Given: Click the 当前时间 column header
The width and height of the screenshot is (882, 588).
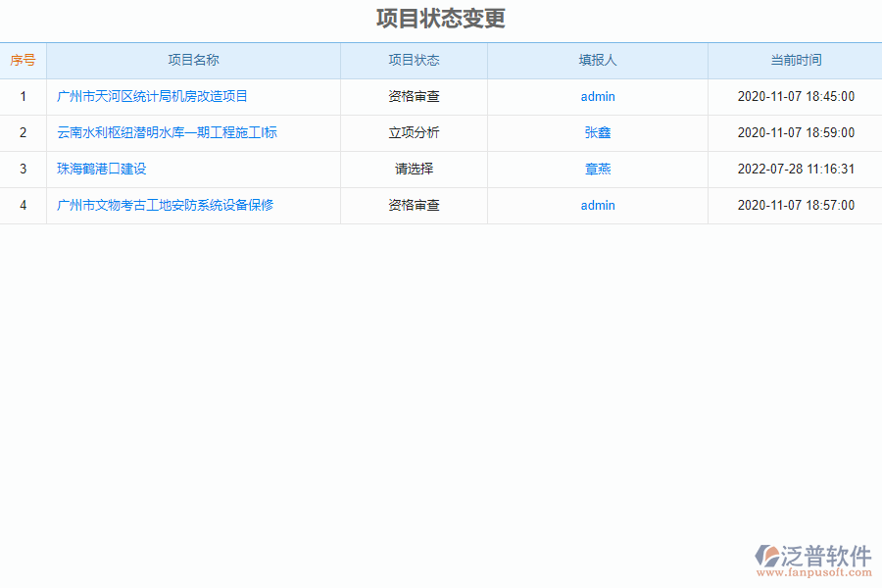Looking at the screenshot, I should point(794,60).
